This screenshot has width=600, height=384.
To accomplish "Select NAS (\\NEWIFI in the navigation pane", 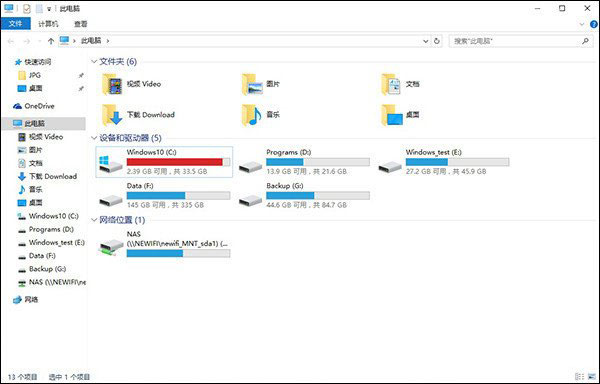I will [x=57, y=282].
